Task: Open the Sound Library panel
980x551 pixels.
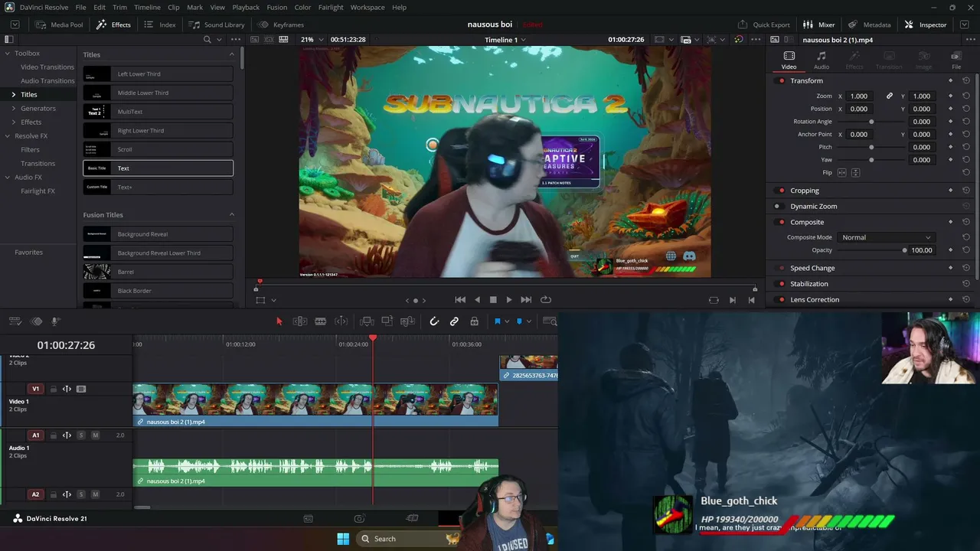Action: 217,24
